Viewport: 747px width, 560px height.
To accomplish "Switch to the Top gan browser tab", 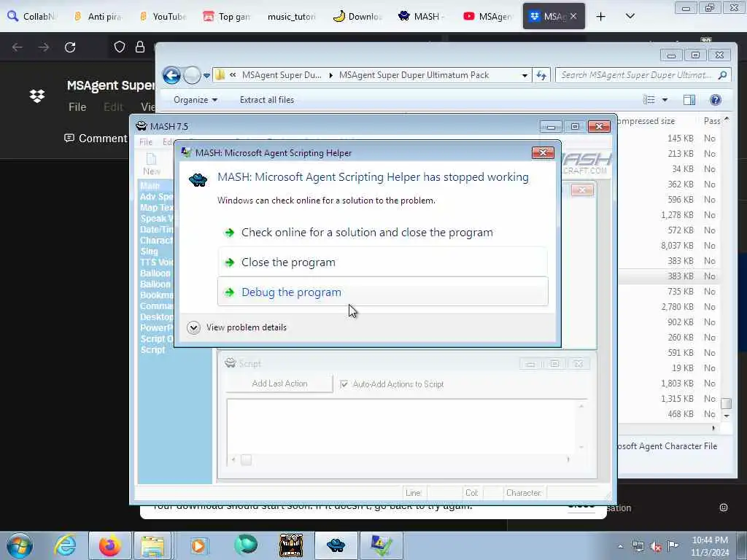I will tap(227, 16).
